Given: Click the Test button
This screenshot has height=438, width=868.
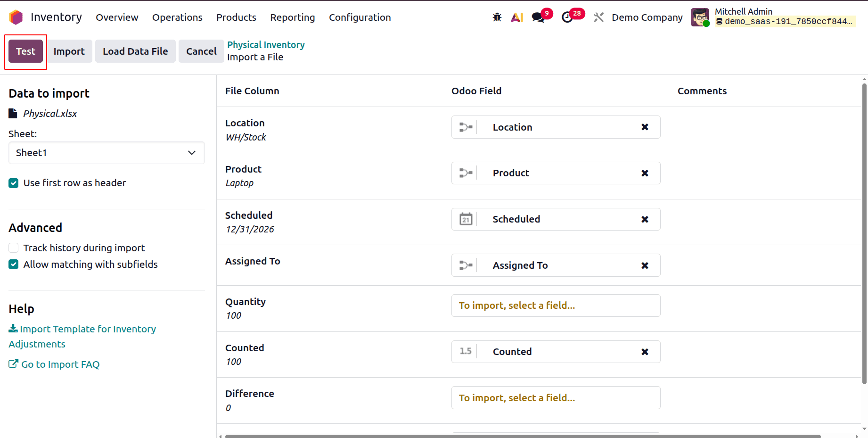Looking at the screenshot, I should pyautogui.click(x=25, y=51).
